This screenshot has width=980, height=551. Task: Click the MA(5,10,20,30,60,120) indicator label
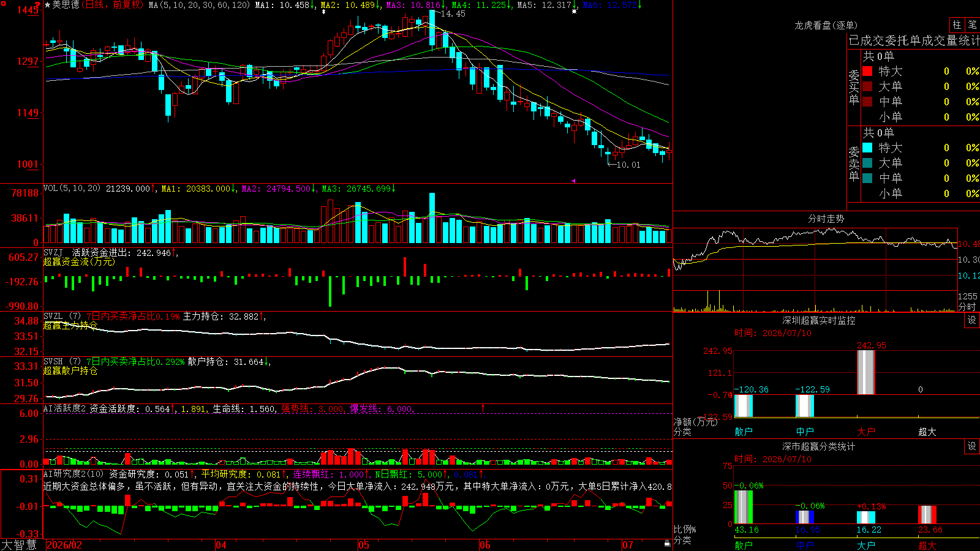(199, 5)
